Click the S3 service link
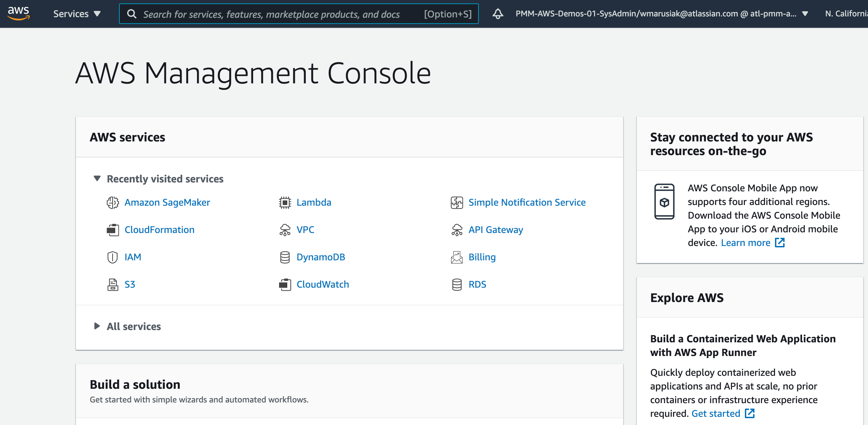868x425 pixels. (130, 285)
